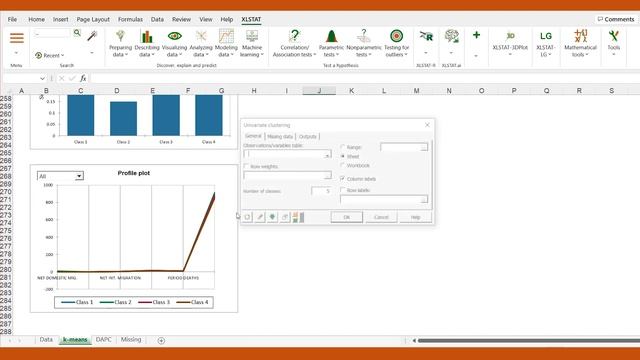This screenshot has height=360, width=640.
Task: Expand the menu arrow under hamburger icon
Action: coord(17,53)
